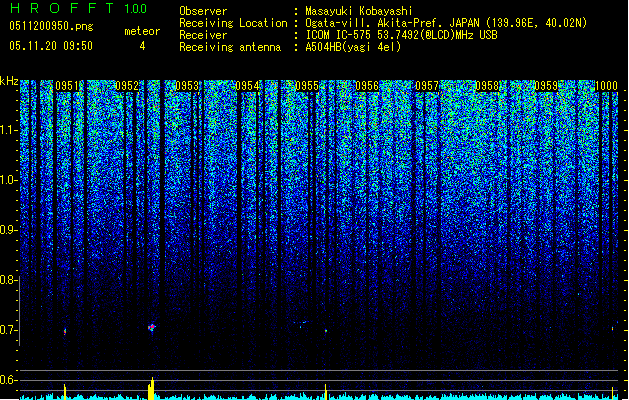
Task: Click the 0958 time marker
Action: click(487, 86)
